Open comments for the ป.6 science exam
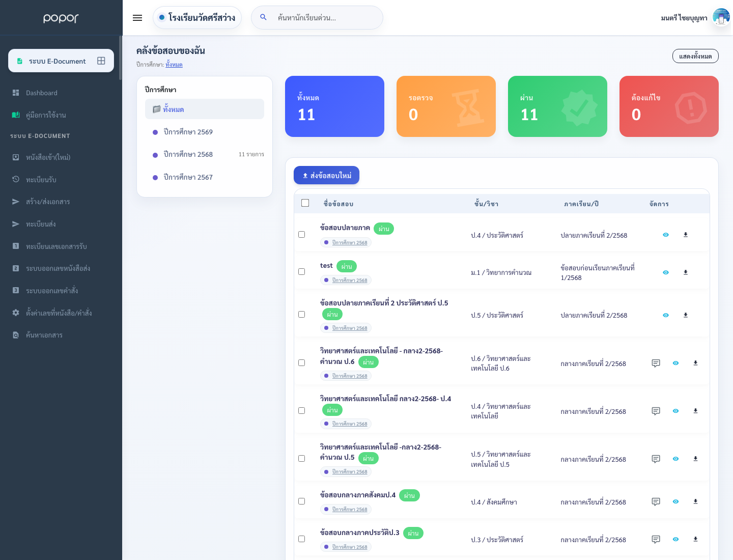This screenshot has width=733, height=560. point(656,363)
